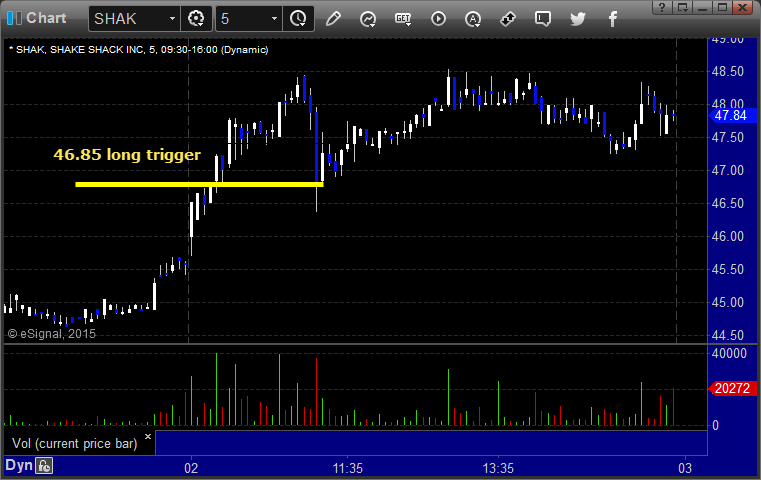Click the 40000 volume axis label
Screen dimensions: 761x480
coord(729,353)
